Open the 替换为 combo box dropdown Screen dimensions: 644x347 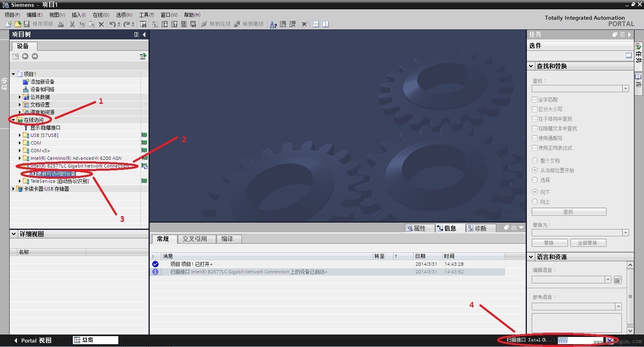point(625,233)
